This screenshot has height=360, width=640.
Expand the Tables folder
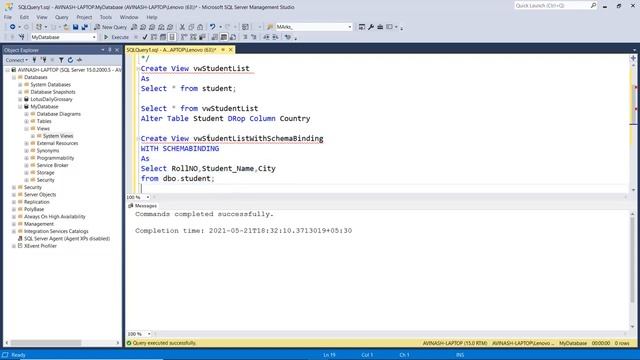[x=27, y=121]
